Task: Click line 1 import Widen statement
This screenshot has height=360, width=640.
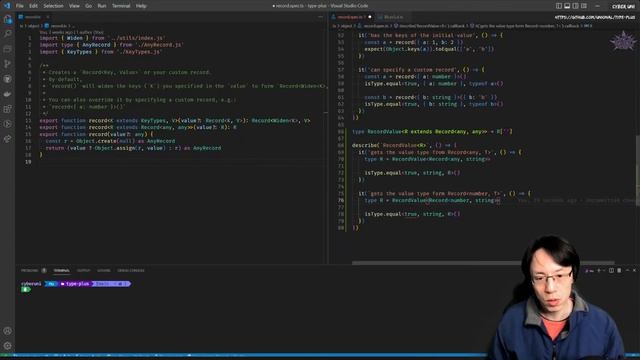Action: pos(102,38)
